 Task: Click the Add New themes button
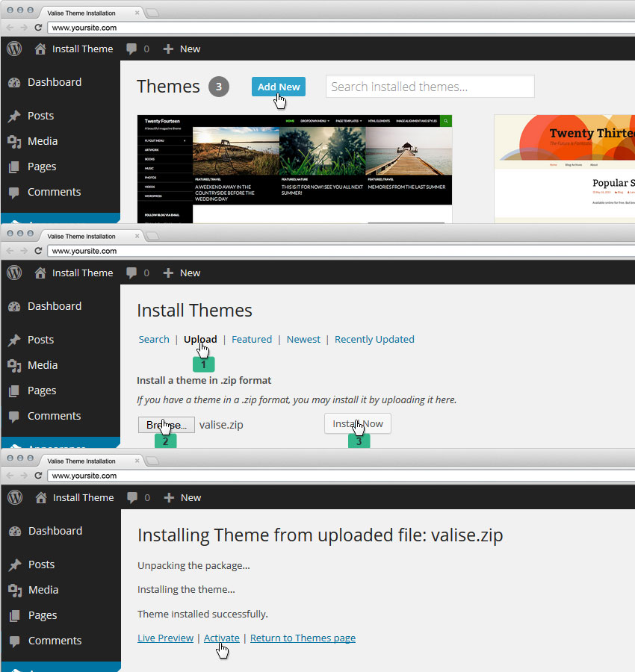pyautogui.click(x=279, y=87)
